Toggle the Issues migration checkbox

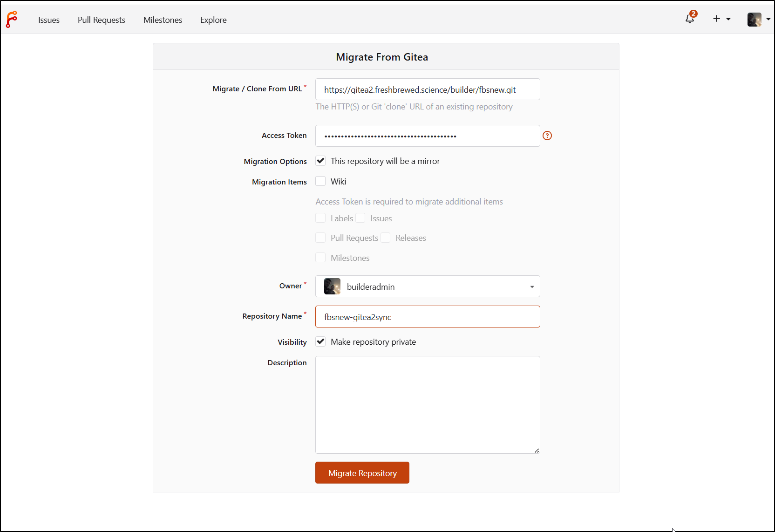tap(360, 218)
